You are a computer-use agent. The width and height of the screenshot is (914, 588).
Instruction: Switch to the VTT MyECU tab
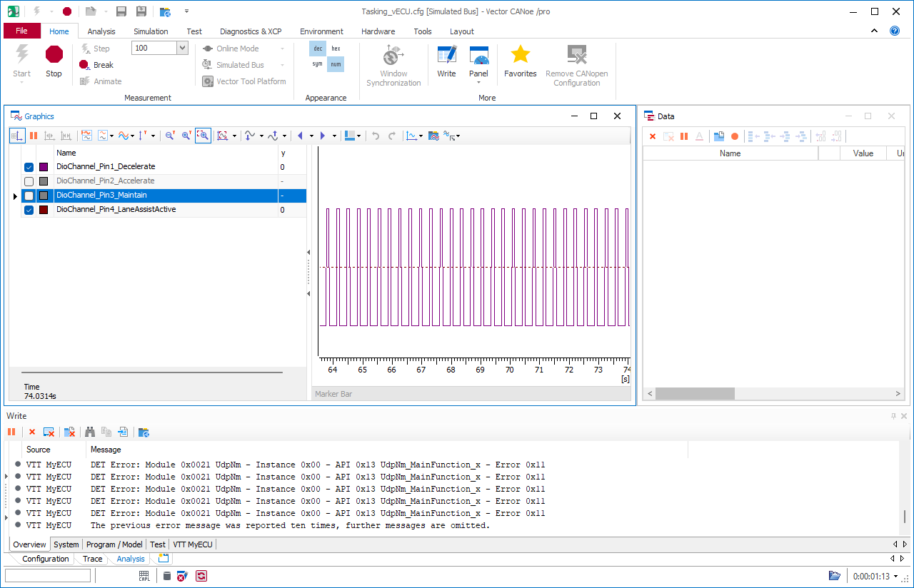coord(193,544)
